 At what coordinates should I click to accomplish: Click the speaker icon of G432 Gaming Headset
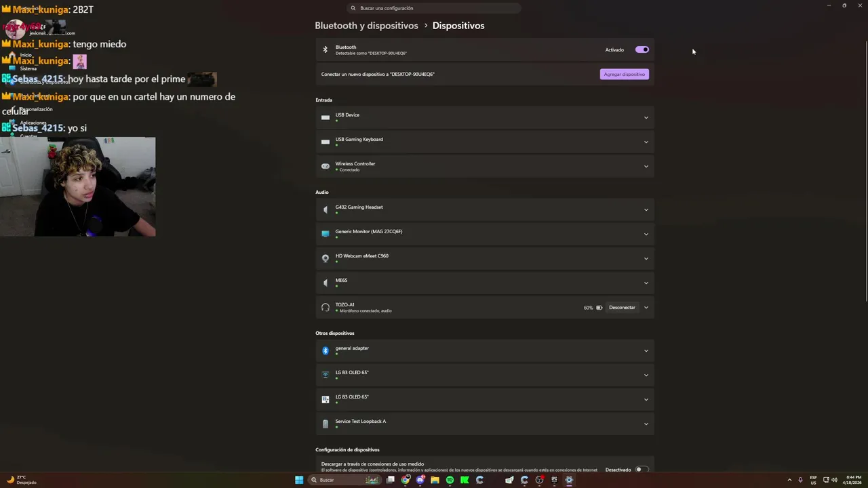point(325,209)
